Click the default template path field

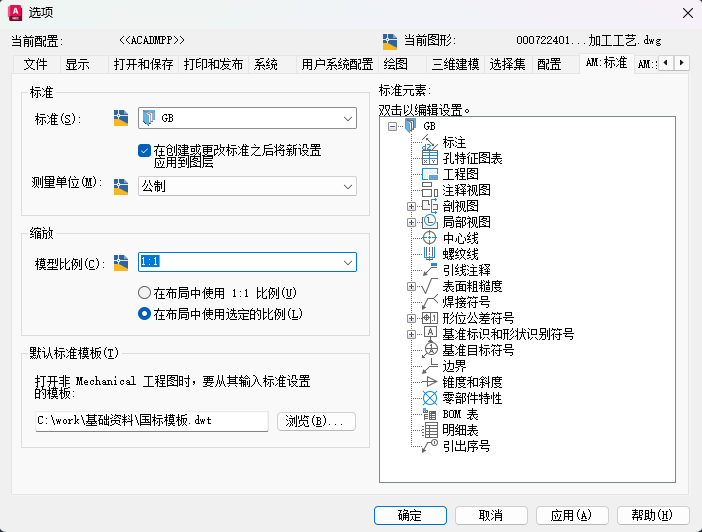[x=152, y=421]
